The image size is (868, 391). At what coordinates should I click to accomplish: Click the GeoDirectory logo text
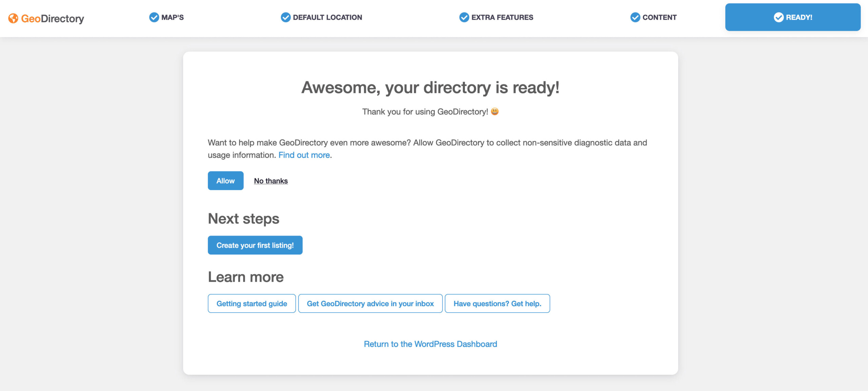pyautogui.click(x=53, y=18)
